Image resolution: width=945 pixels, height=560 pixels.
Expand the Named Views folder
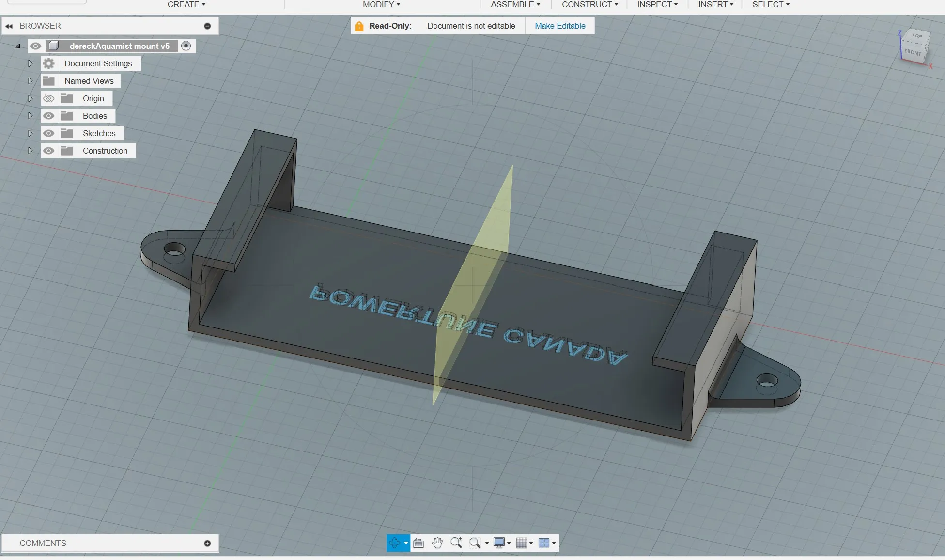[30, 81]
